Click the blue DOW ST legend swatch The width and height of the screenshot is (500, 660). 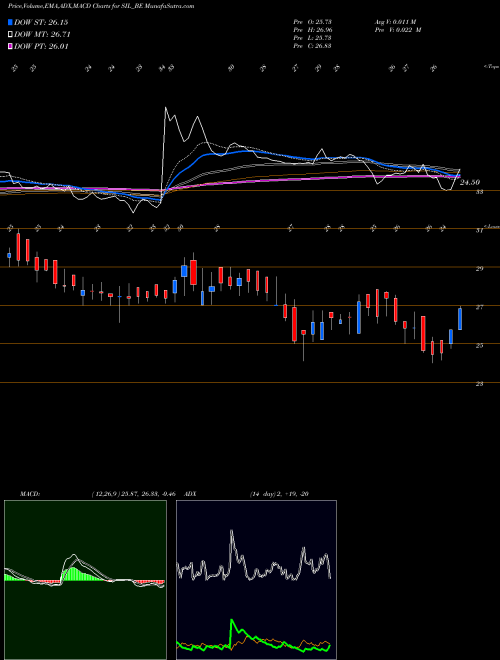pyautogui.click(x=11, y=22)
